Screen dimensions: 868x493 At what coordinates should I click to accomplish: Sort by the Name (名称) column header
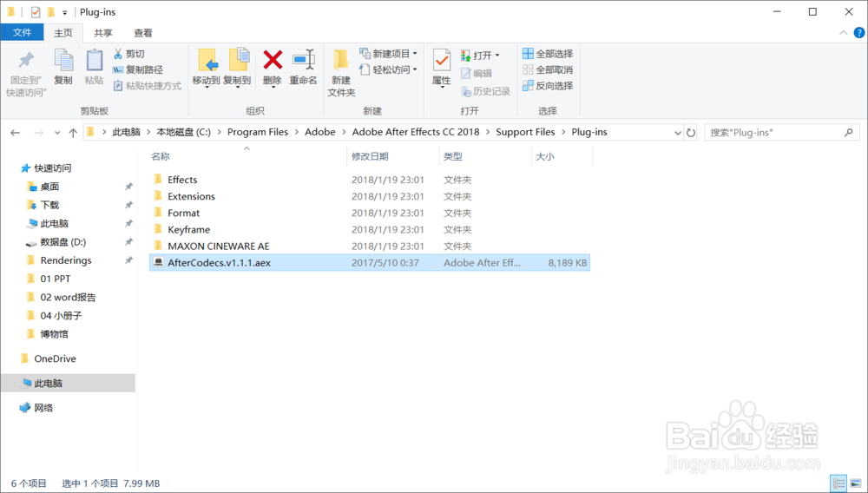247,156
